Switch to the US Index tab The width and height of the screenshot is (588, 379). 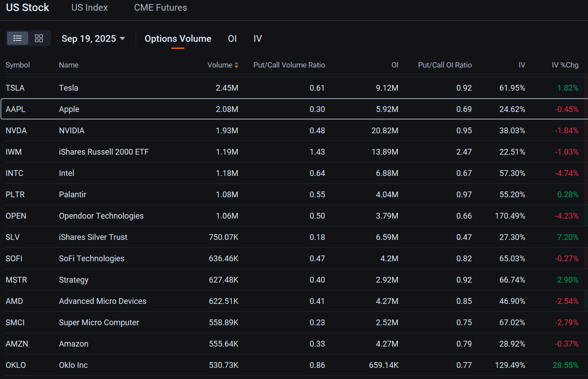click(x=89, y=7)
